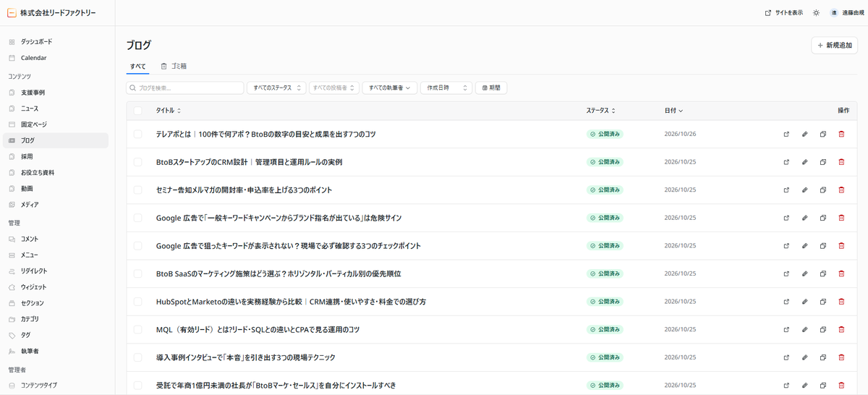Check the HubSpotとMarketoの違い row checkbox
The image size is (868, 395).
[x=138, y=302]
